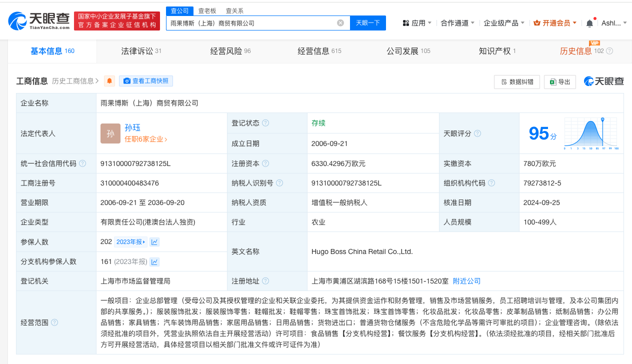
Task: Click 查看工商快照 button
Action: [146, 81]
